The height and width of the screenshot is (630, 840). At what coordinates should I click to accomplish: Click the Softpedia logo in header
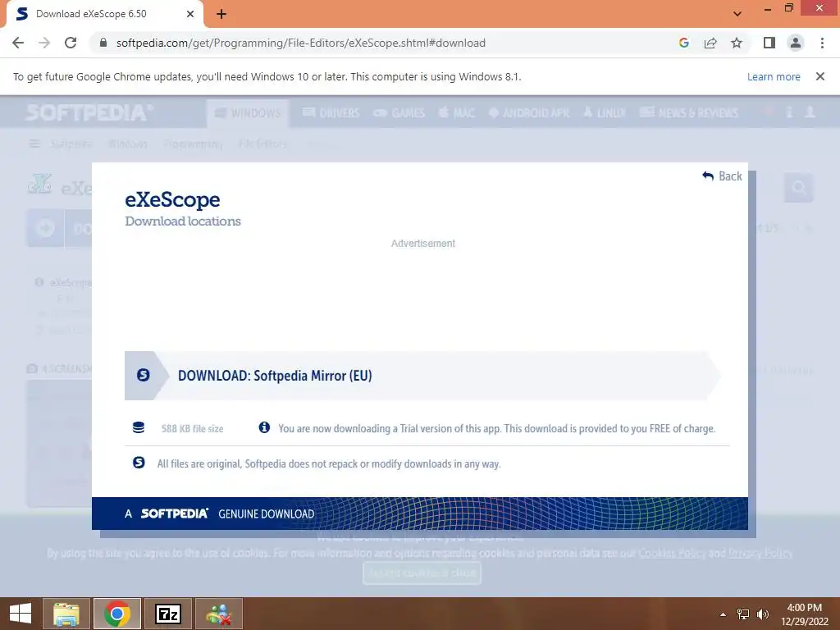tap(89, 112)
